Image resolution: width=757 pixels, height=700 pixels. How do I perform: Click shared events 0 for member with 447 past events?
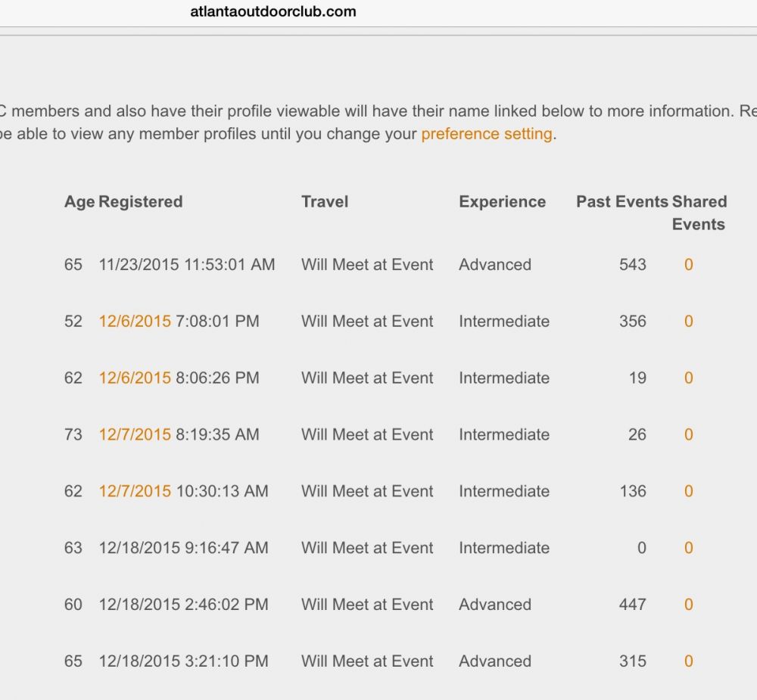(688, 605)
